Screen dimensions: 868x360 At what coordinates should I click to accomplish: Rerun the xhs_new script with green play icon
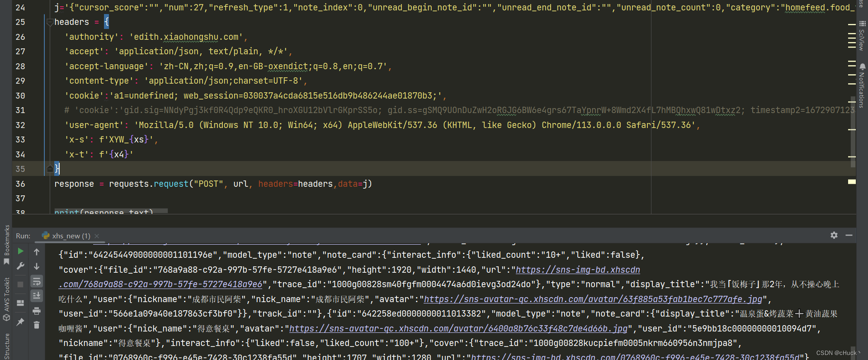tap(20, 251)
